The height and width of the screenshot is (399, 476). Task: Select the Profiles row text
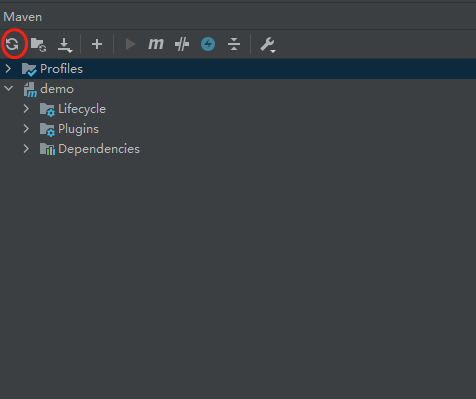click(x=61, y=69)
